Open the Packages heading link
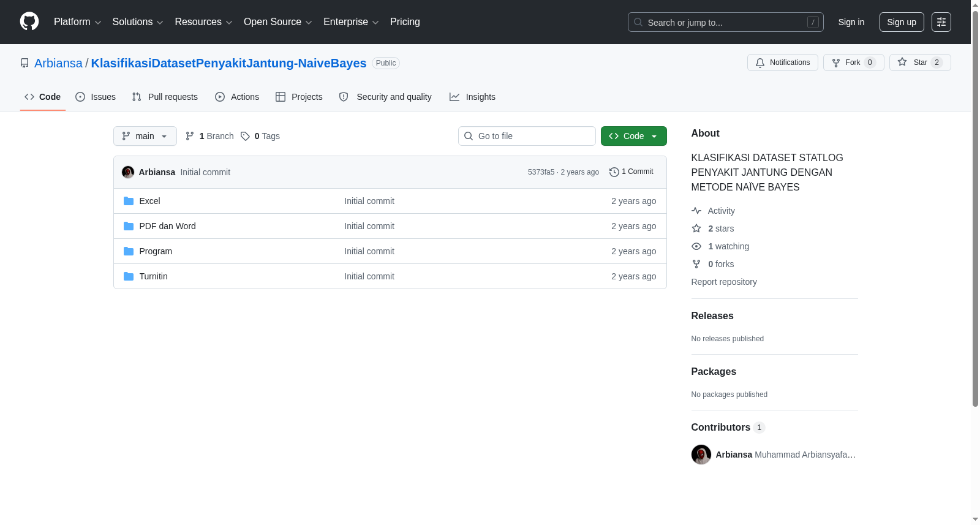The height and width of the screenshot is (525, 980). (x=714, y=372)
